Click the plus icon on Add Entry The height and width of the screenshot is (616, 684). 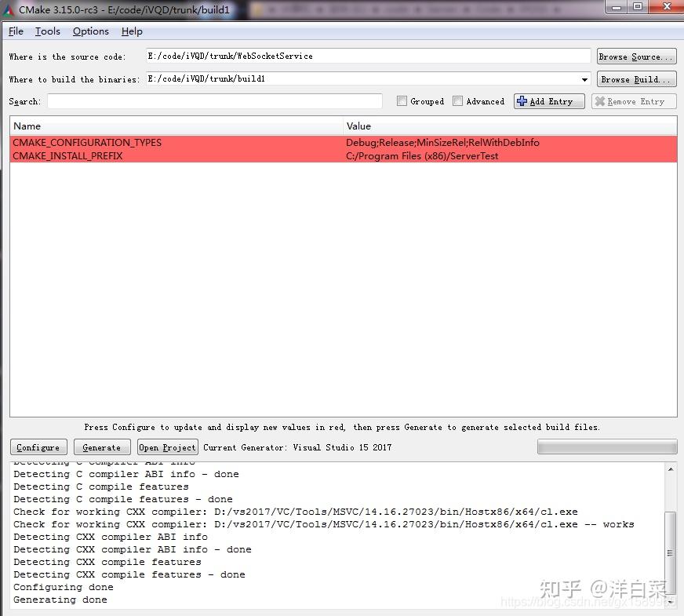pyautogui.click(x=522, y=100)
